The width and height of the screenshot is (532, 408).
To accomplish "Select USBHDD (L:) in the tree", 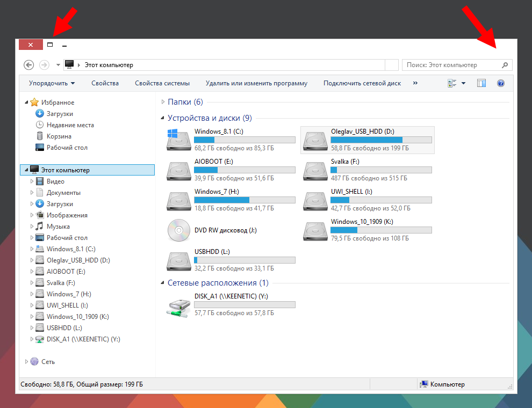I will pos(64,327).
